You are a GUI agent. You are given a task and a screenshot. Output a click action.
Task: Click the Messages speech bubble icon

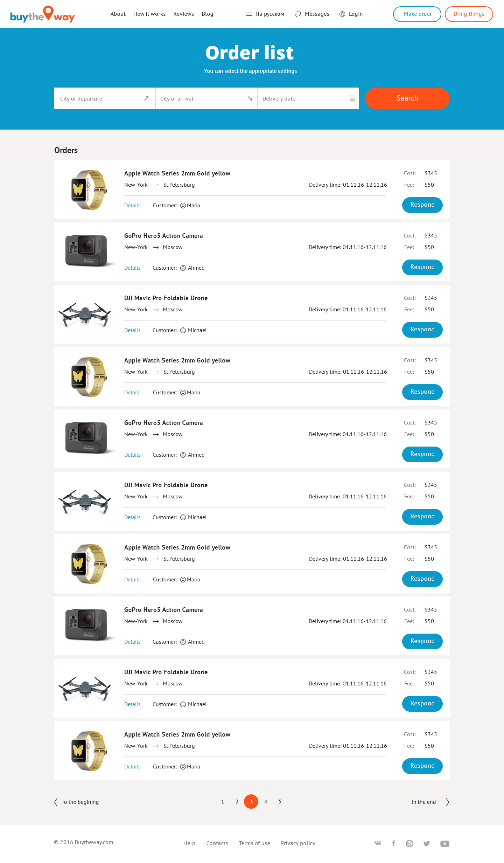(x=298, y=14)
